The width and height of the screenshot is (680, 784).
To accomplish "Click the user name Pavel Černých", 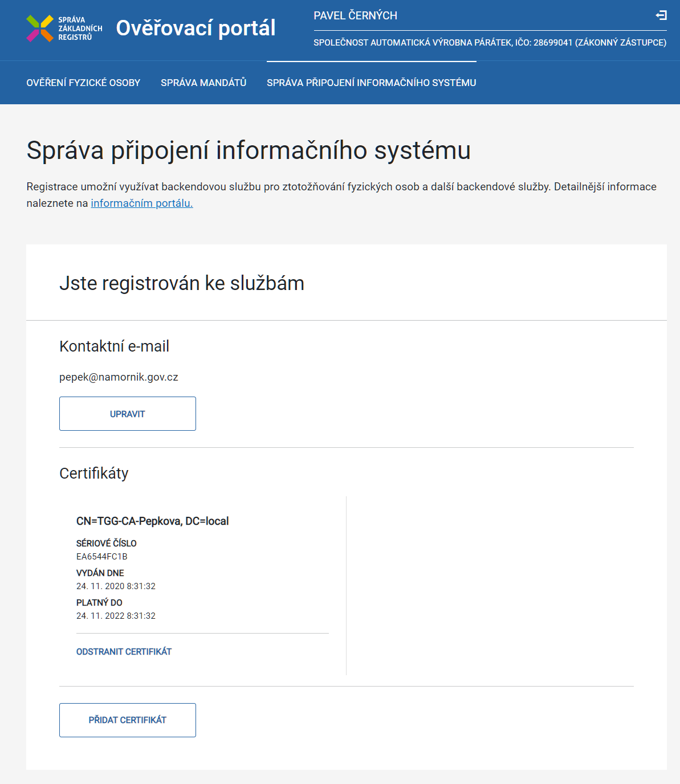I will [x=355, y=16].
